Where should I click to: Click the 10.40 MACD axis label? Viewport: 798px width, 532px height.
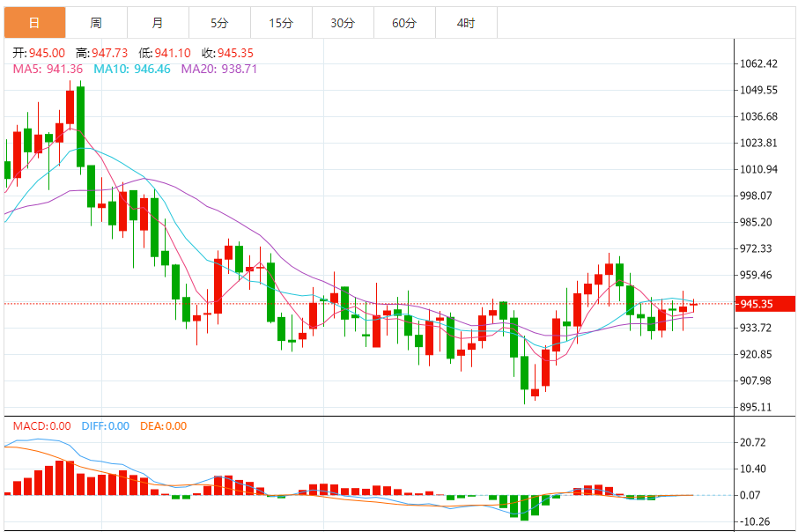753,469
